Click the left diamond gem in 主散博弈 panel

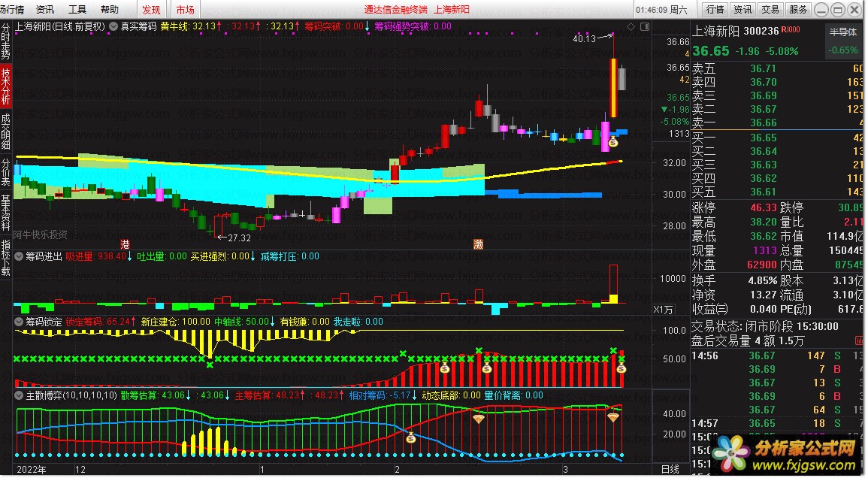(x=478, y=418)
